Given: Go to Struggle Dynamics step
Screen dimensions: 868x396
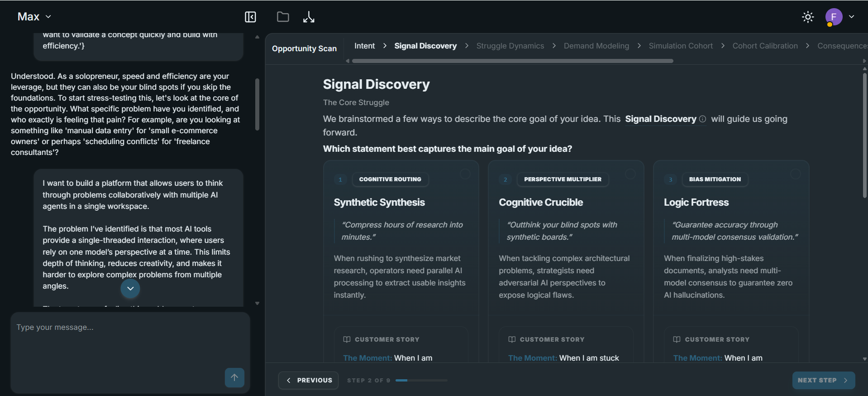Looking at the screenshot, I should pyautogui.click(x=510, y=46).
